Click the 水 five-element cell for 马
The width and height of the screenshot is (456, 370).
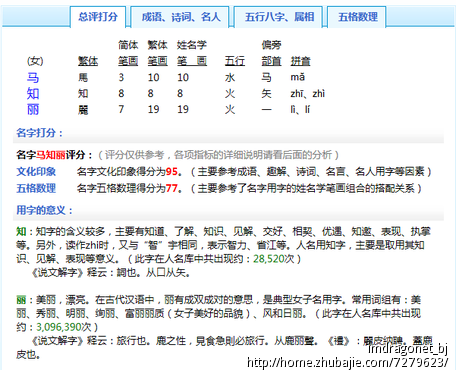(230, 78)
